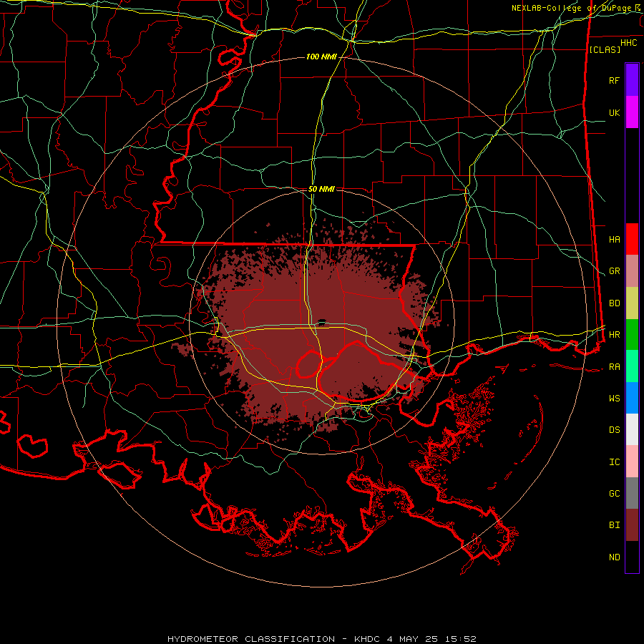Click the "ND" legend label

(x=614, y=557)
